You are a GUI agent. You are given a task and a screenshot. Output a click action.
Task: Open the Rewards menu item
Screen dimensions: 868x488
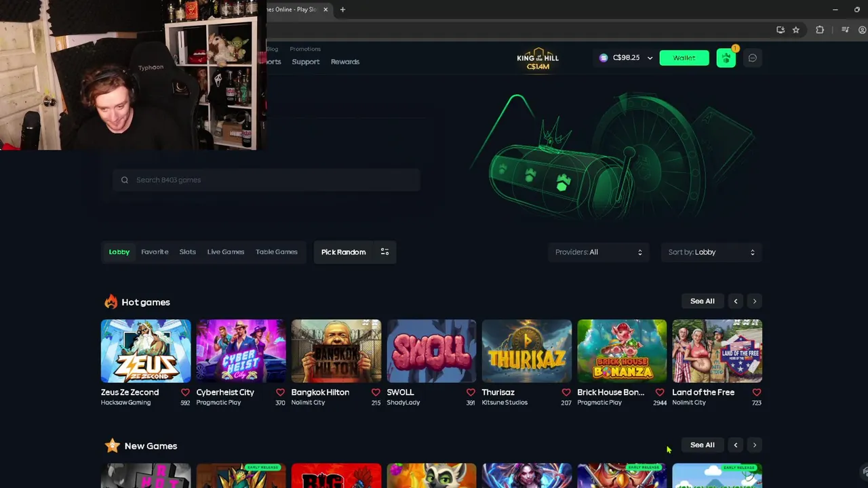click(x=345, y=62)
